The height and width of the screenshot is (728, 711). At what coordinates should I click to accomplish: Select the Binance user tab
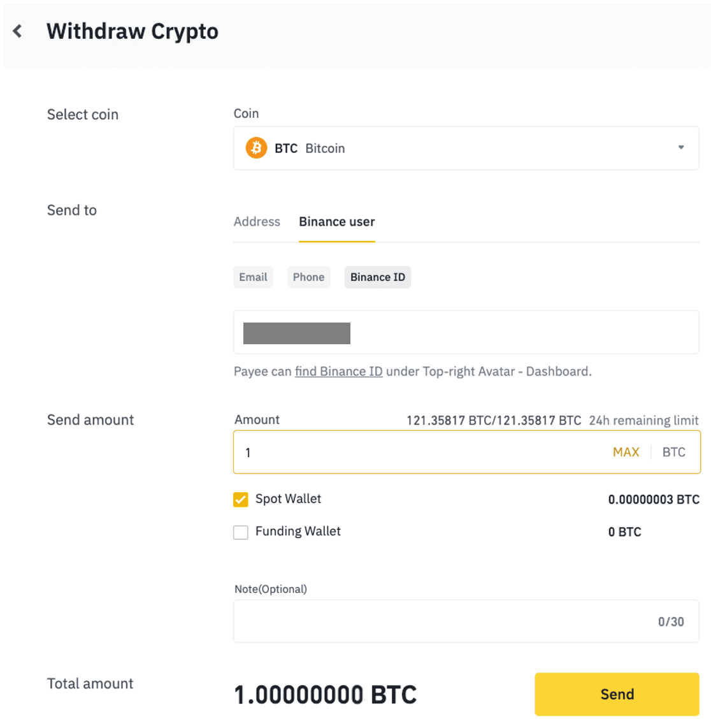[336, 222]
